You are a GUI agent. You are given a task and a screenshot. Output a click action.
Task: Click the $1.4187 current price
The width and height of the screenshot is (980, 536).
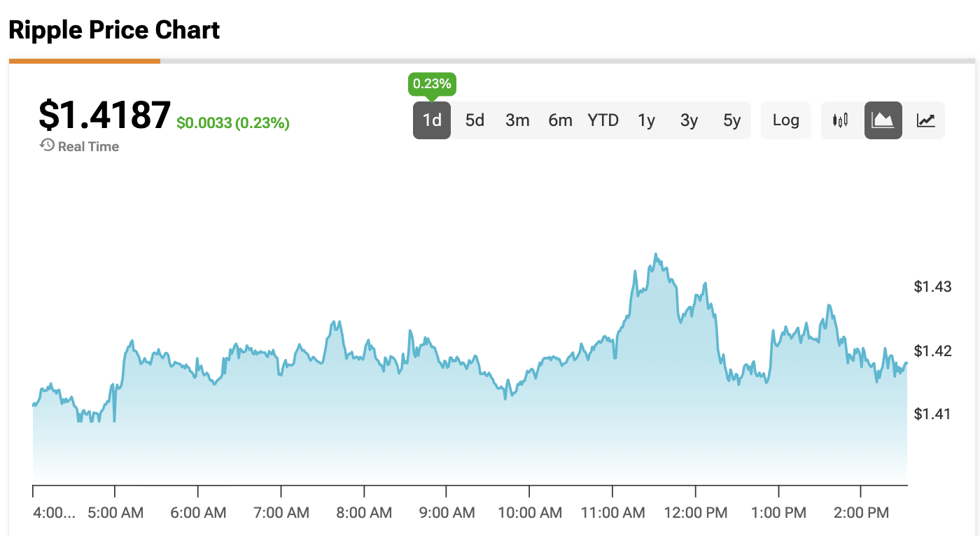pos(104,115)
